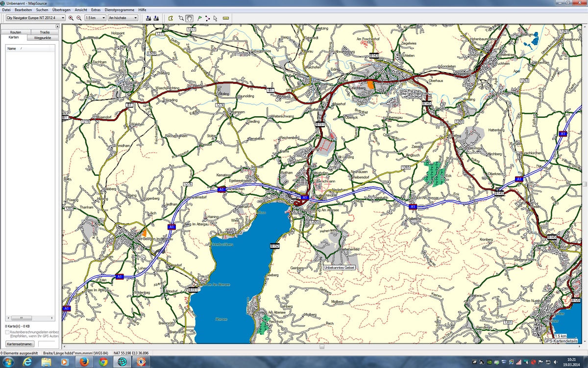
Task: Choose the measure distance ruler tool
Action: click(226, 18)
